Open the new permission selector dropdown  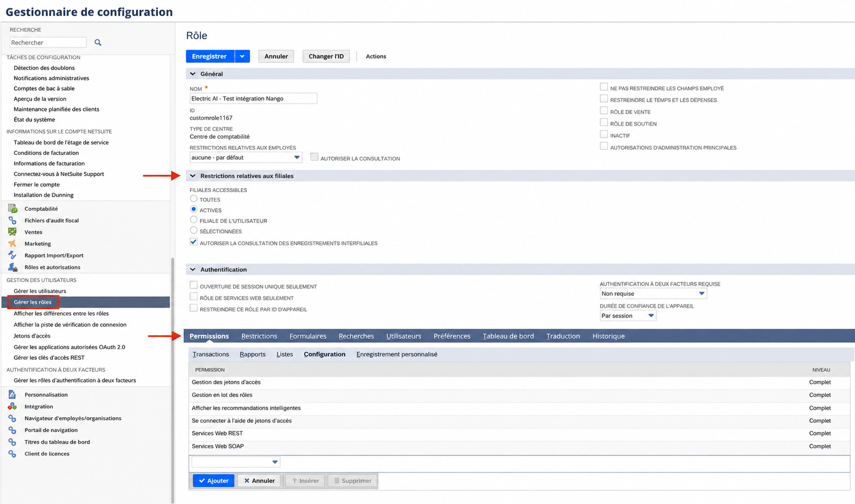pos(235,462)
